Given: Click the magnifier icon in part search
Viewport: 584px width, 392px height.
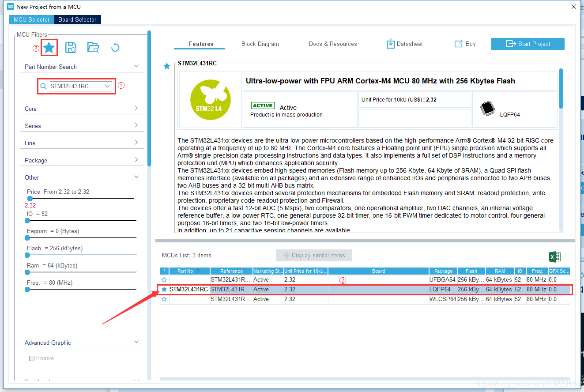Looking at the screenshot, I should click(x=43, y=87).
